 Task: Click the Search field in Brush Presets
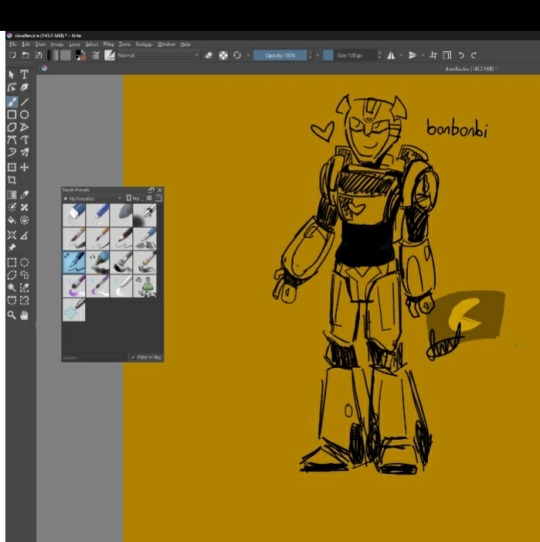[x=94, y=357]
